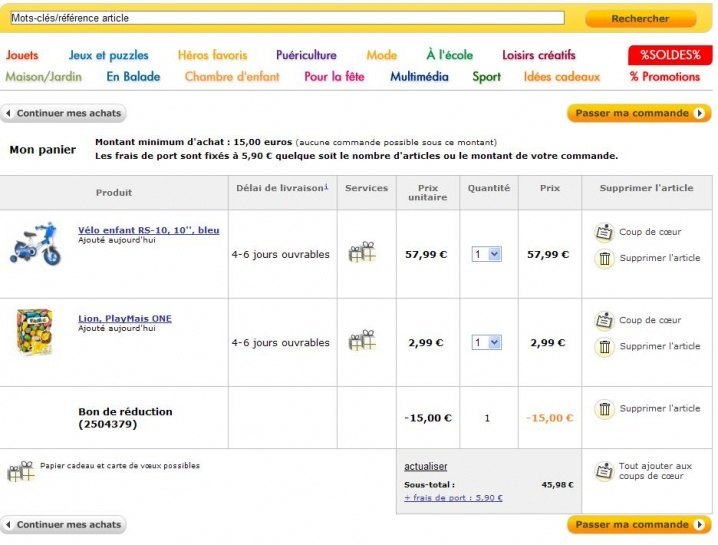Click trash icon for Lion PlayMais ONE
Screen dimensions: 718x545
click(604, 347)
